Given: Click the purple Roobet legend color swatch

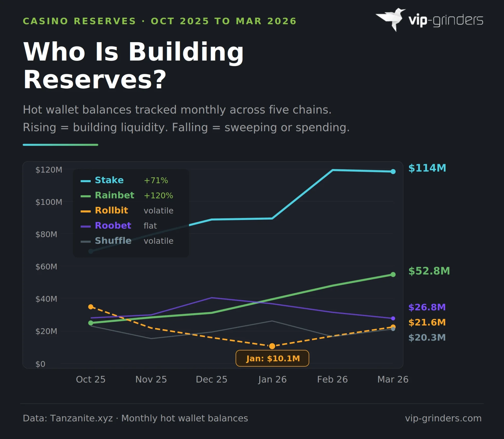Looking at the screenshot, I should coord(85,226).
